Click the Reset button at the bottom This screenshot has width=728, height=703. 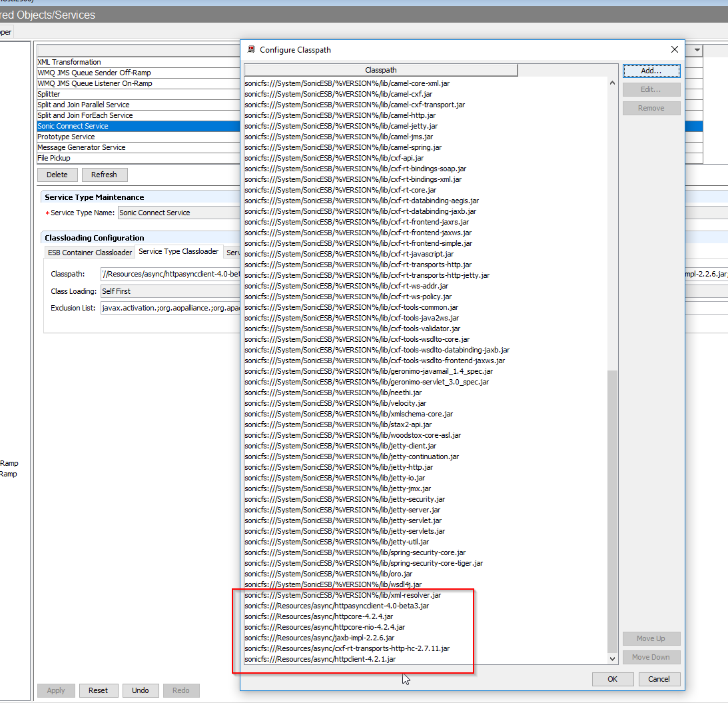99,690
